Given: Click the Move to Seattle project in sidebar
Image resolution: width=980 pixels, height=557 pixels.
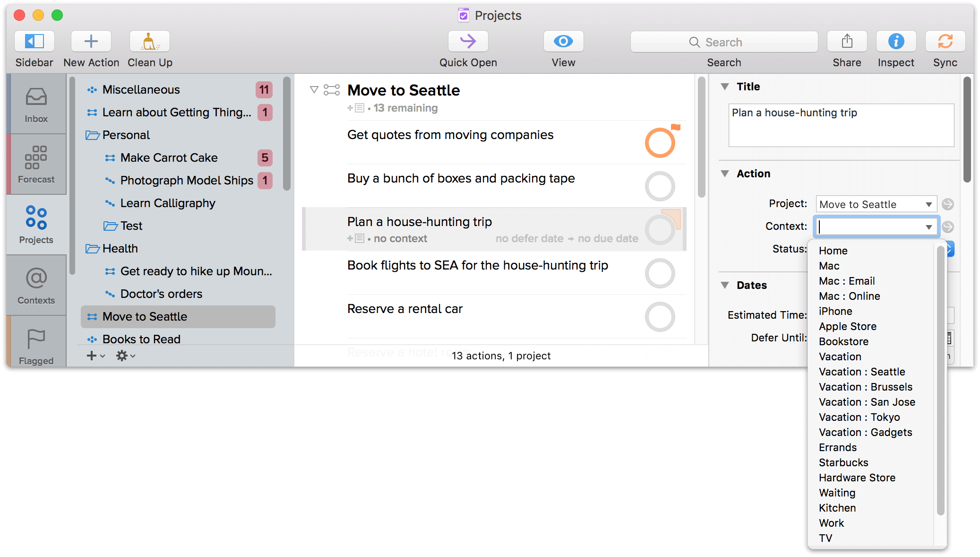Looking at the screenshot, I should (145, 316).
